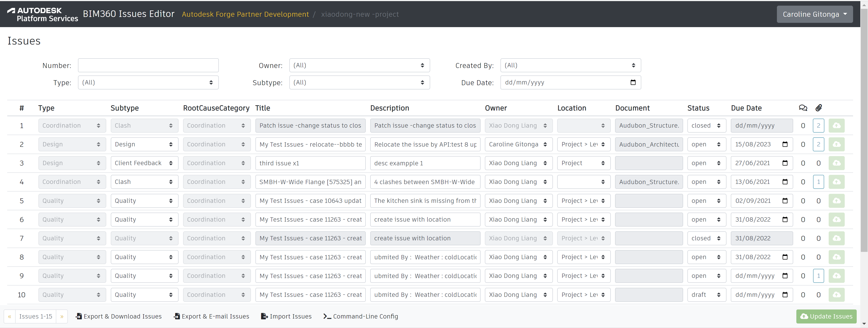This screenshot has height=328, width=868.
Task: Click the Title column header
Action: 262,108
